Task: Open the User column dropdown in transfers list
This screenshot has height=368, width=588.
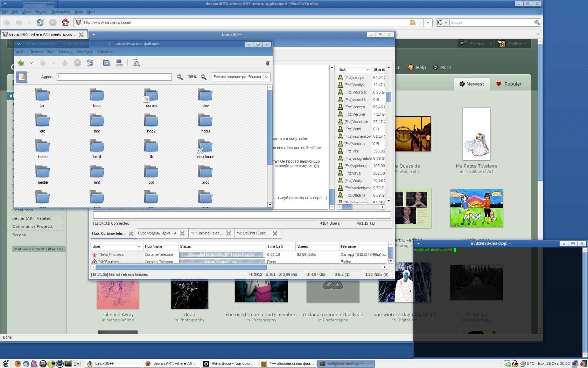Action: click(139, 246)
